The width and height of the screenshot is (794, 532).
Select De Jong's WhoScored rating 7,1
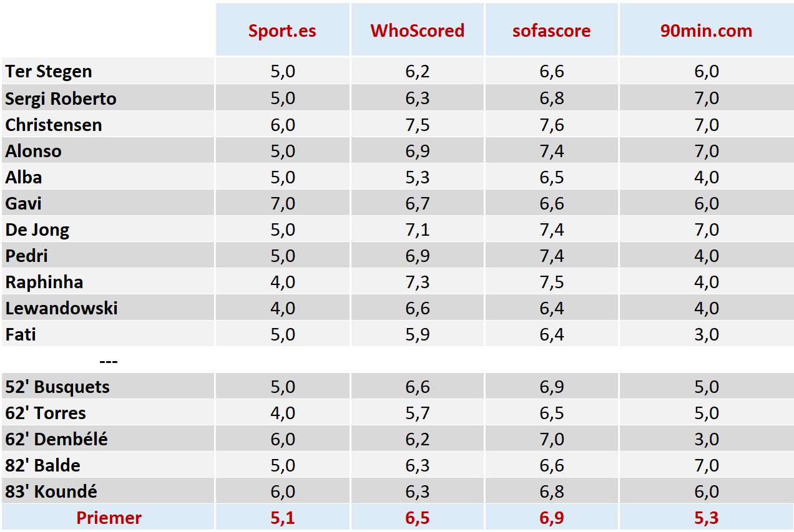(x=417, y=230)
